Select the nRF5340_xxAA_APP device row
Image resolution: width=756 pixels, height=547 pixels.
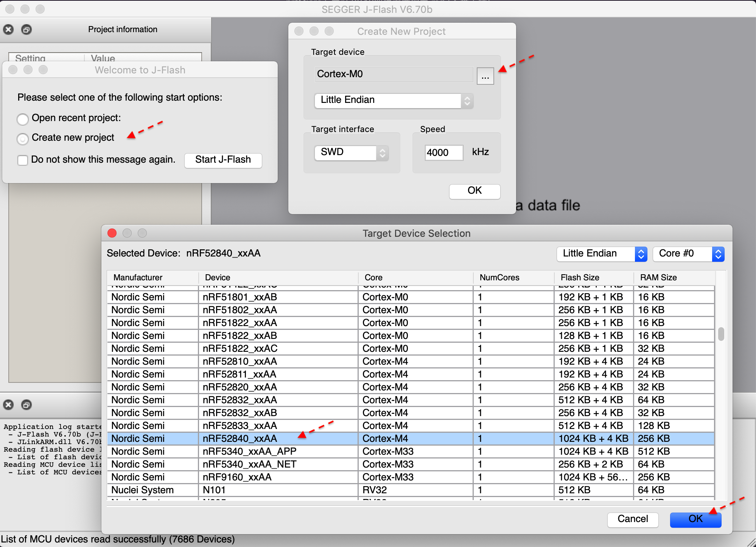[411, 451]
